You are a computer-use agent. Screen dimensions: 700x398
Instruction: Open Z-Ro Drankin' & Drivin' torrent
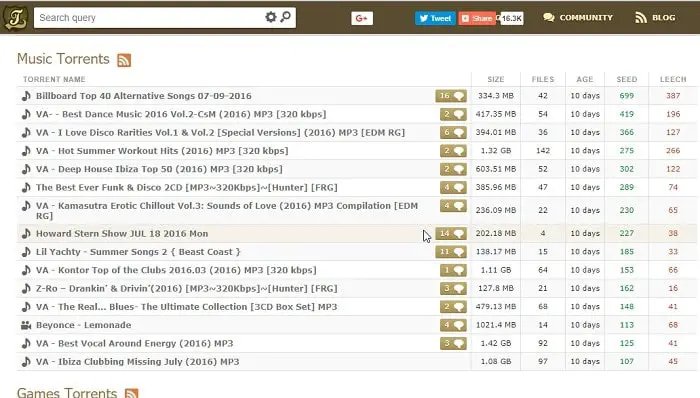coord(187,289)
